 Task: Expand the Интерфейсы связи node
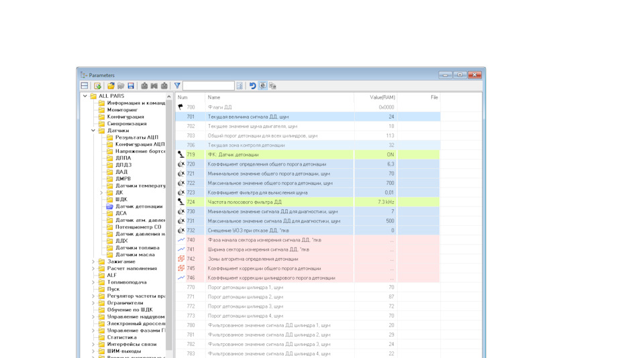(93, 345)
